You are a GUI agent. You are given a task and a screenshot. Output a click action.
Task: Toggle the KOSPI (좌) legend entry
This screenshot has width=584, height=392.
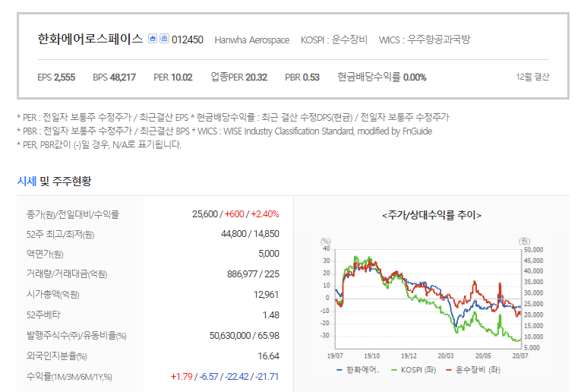(x=414, y=370)
